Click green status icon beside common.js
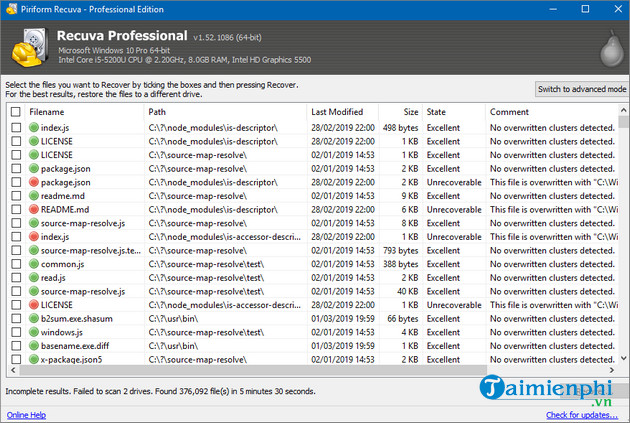The height and width of the screenshot is (423, 630). 33,264
